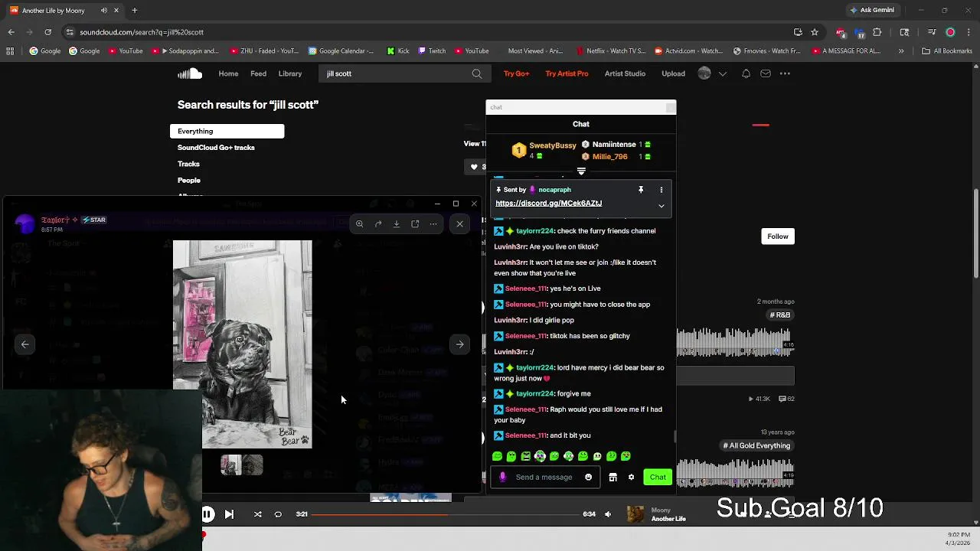Screen dimensions: 980x551
Task: Send message with green Chat button
Action: pos(658,477)
